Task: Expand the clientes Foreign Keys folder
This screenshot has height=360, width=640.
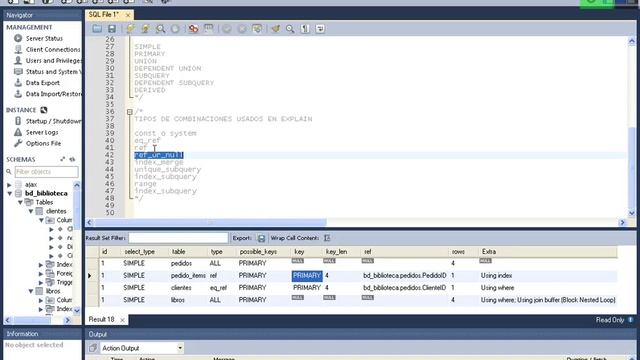Action: pyautogui.click(x=41, y=274)
